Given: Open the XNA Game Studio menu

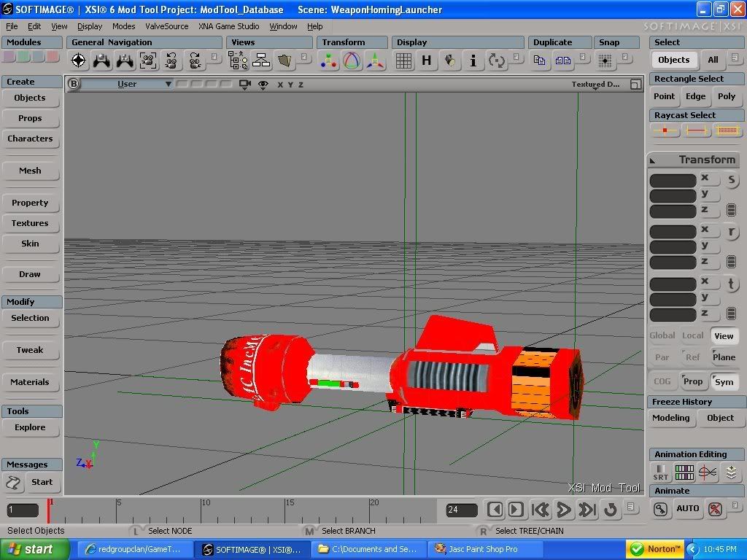Looking at the screenshot, I should tap(229, 26).
